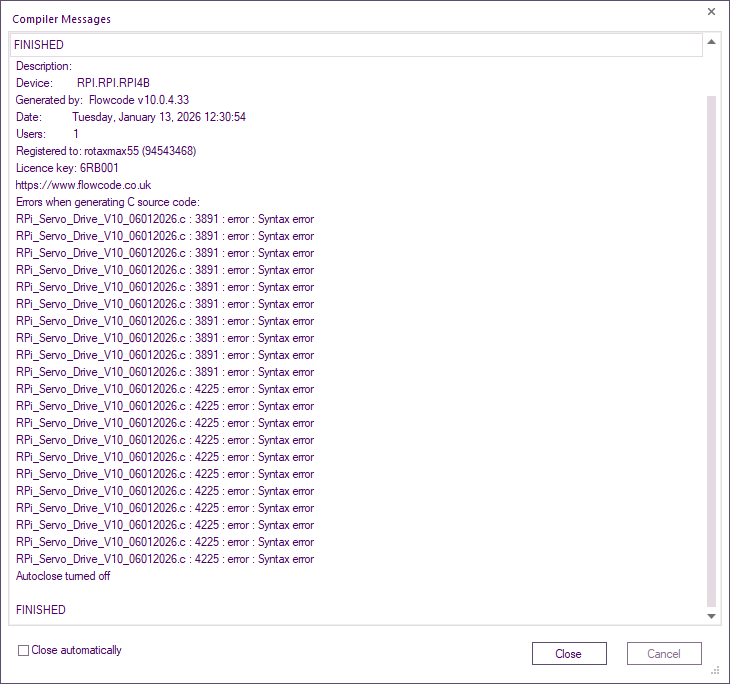Image resolution: width=730 pixels, height=684 pixels.
Task: Click the vertical scrollbar thumb
Action: pos(711,350)
